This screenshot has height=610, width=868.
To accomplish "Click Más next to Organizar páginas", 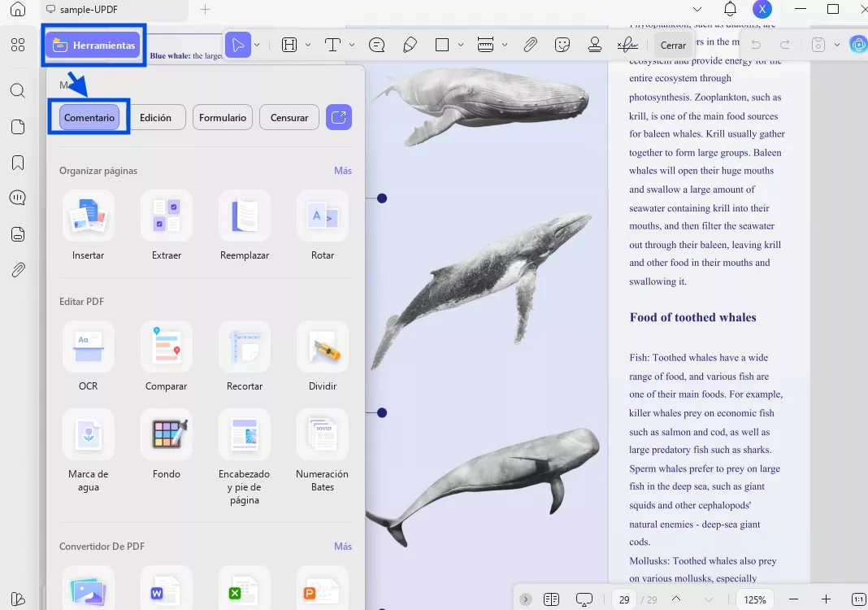I will click(342, 171).
